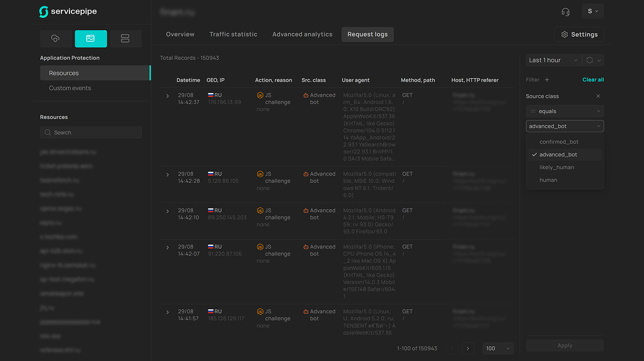This screenshot has height=361, width=644.
Task: Select the highlighted application protection browser icon
Action: coord(91,39)
